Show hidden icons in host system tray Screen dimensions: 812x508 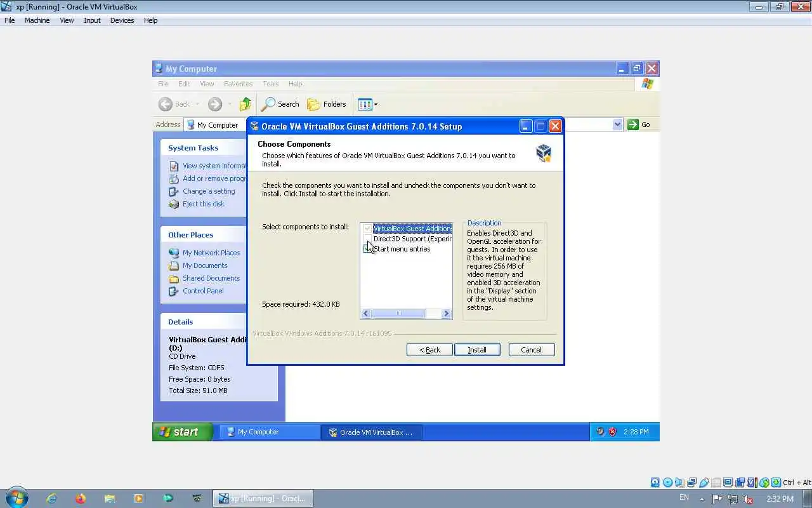[x=702, y=499]
